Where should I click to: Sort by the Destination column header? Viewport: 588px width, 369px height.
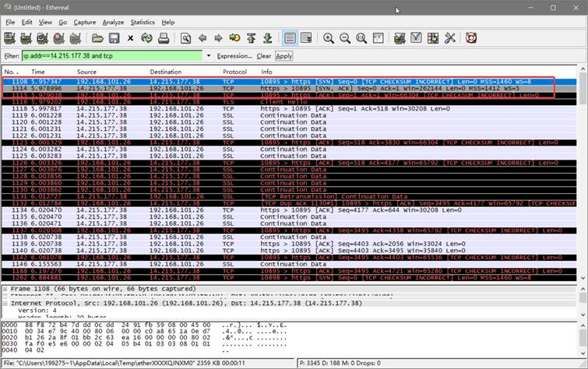point(183,72)
